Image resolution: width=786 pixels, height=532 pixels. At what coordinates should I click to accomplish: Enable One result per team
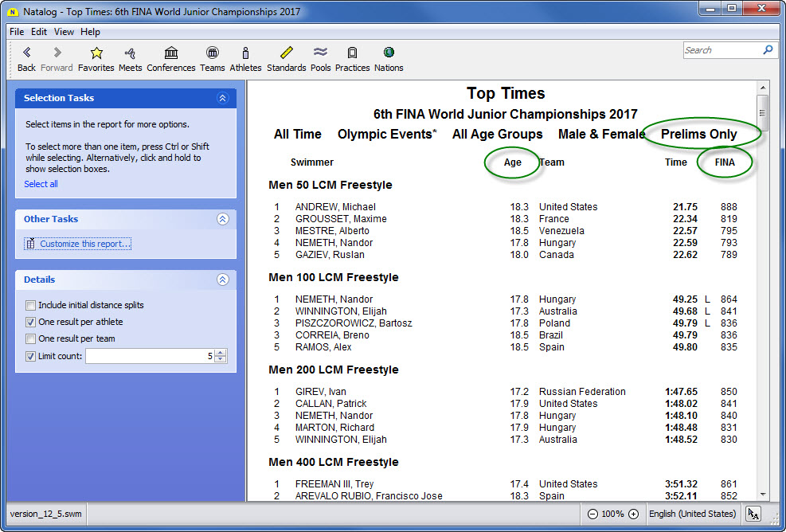click(x=30, y=338)
